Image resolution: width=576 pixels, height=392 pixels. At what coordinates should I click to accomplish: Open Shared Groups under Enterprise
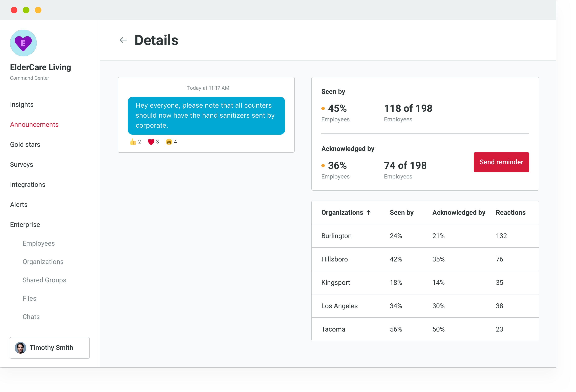(x=44, y=280)
